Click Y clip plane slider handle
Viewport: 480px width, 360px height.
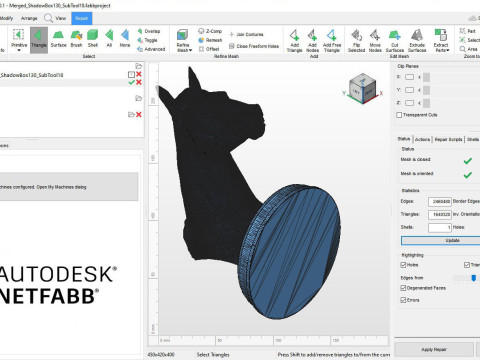pos(426,90)
